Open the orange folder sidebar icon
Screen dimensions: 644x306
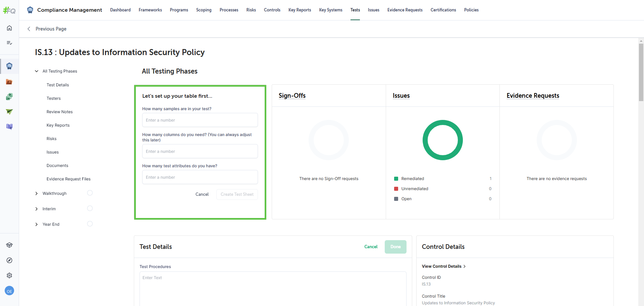pos(9,82)
